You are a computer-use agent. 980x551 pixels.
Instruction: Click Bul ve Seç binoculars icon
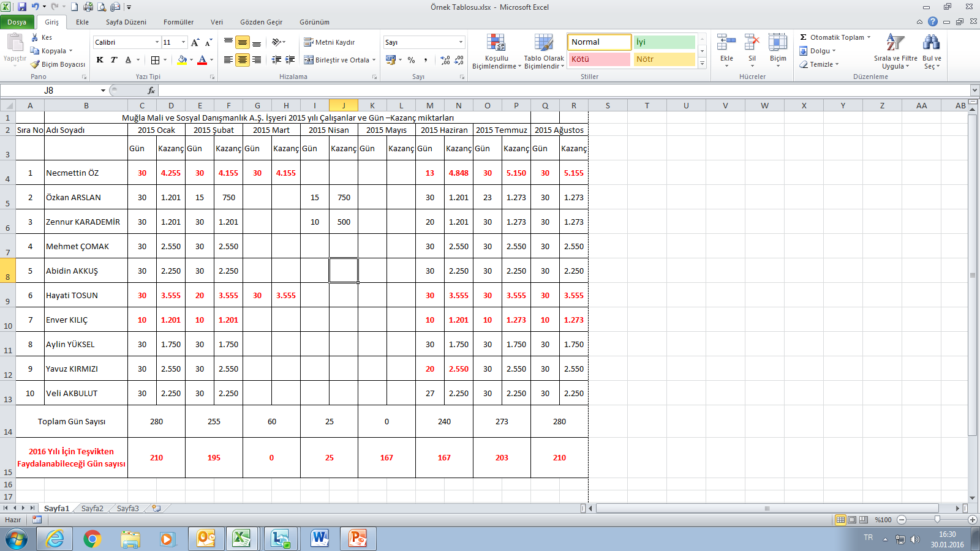[x=932, y=43]
